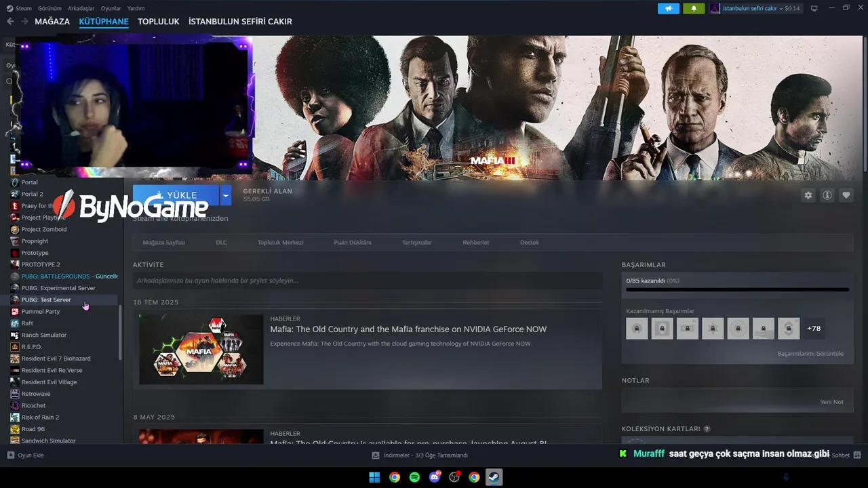Open the +78 remaining achievements
Image resolution: width=868 pixels, height=488 pixels.
[814, 329]
